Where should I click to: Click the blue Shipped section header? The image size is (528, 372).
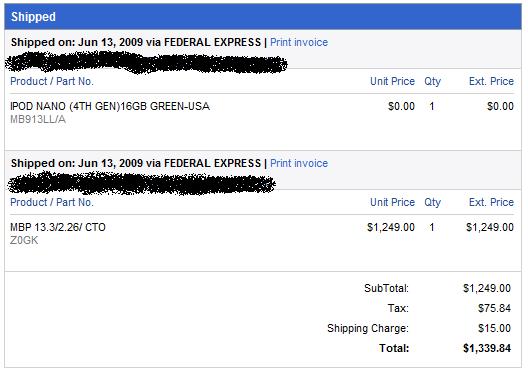(263, 16)
